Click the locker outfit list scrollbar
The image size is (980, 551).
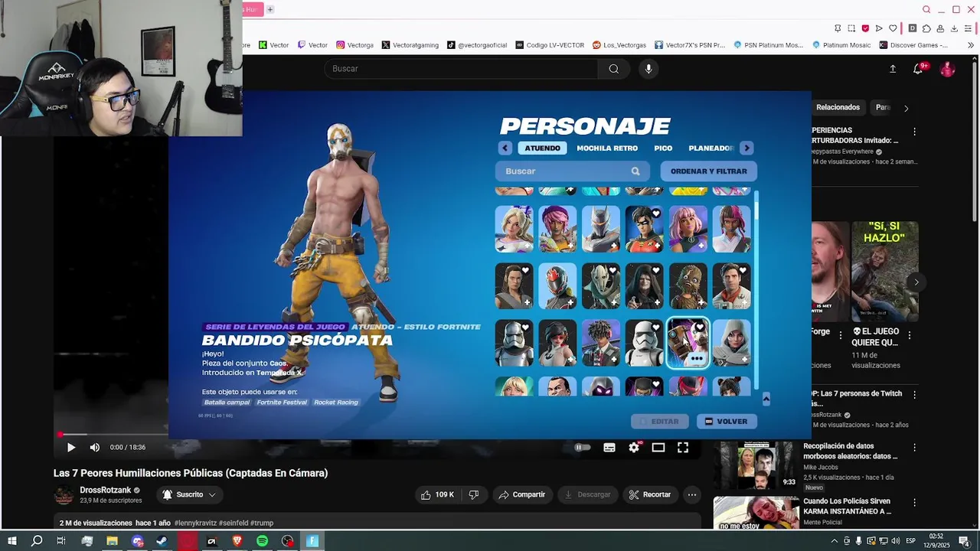[x=756, y=289]
